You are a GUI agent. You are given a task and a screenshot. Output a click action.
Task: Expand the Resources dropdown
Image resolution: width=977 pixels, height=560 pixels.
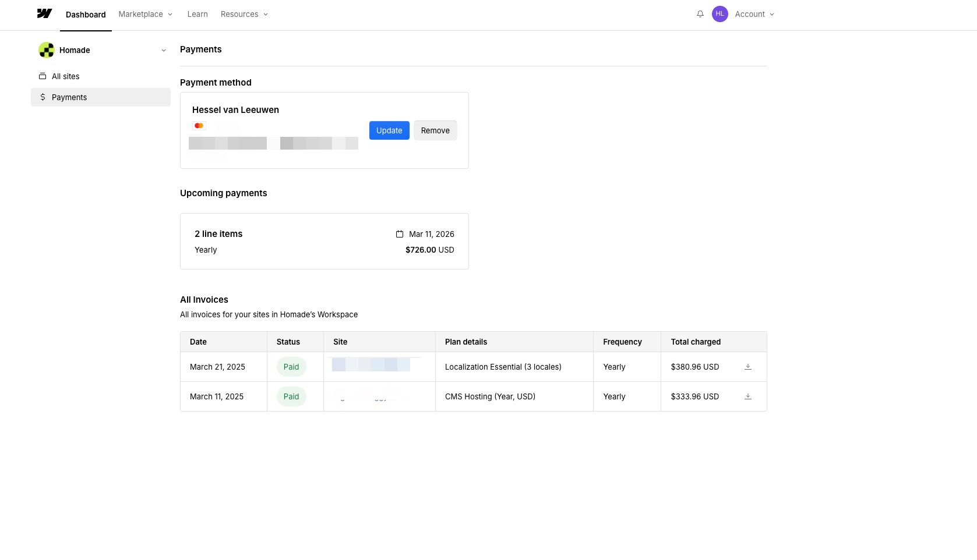pos(244,14)
